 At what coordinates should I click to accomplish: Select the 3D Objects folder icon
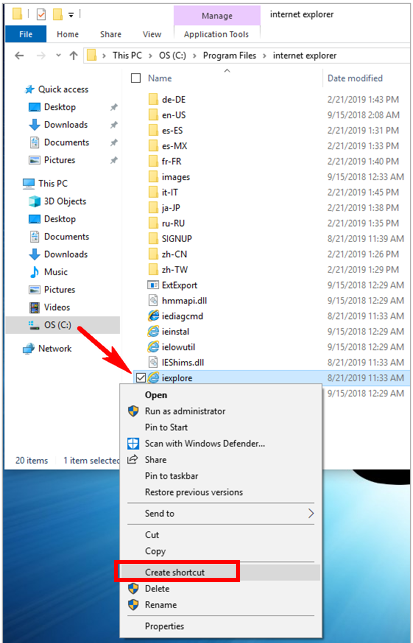pyautogui.click(x=34, y=201)
